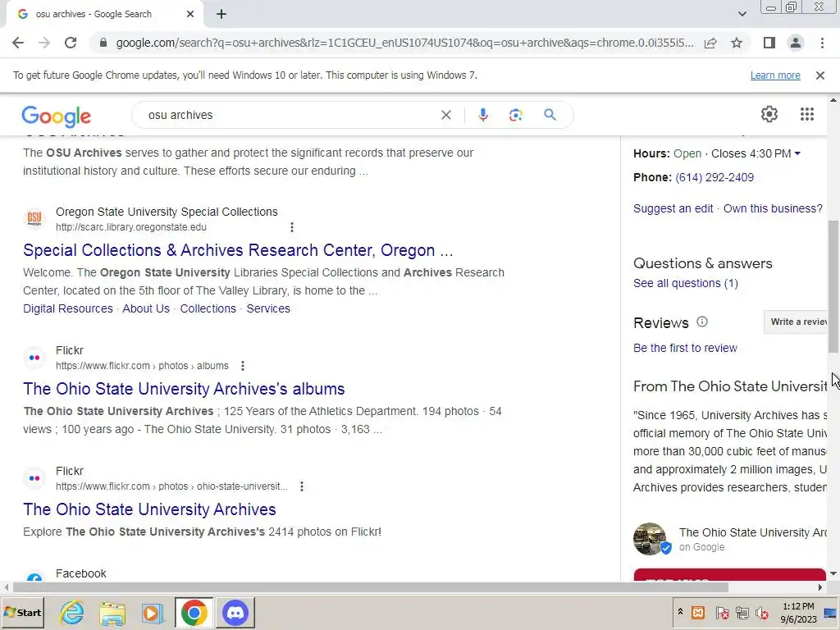Open options menu for Oregon State result
840x630 pixels.
click(292, 227)
